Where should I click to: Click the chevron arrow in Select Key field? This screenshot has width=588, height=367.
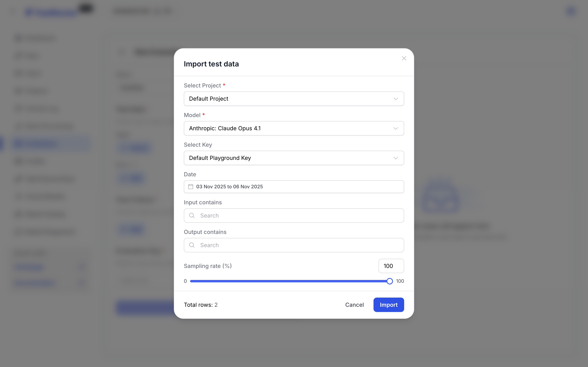pos(395,158)
